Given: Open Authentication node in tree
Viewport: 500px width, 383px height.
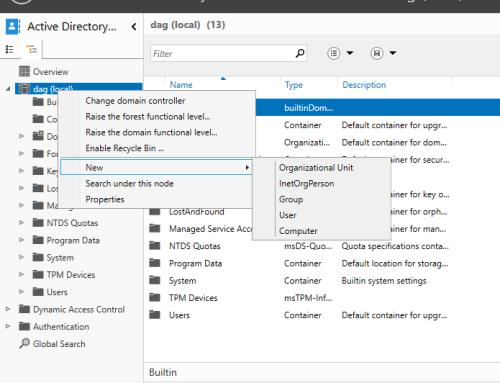Looking at the screenshot, I should coord(61,327).
